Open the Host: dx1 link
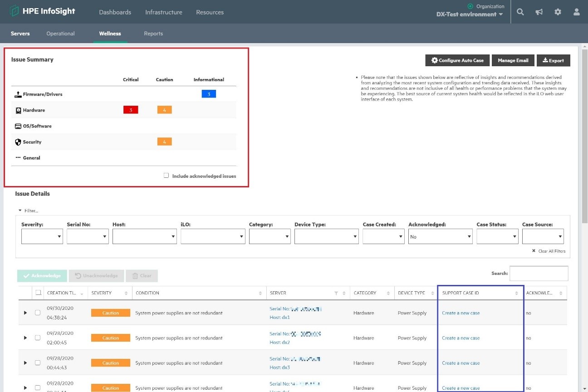Image resolution: width=588 pixels, height=392 pixels. click(x=279, y=317)
